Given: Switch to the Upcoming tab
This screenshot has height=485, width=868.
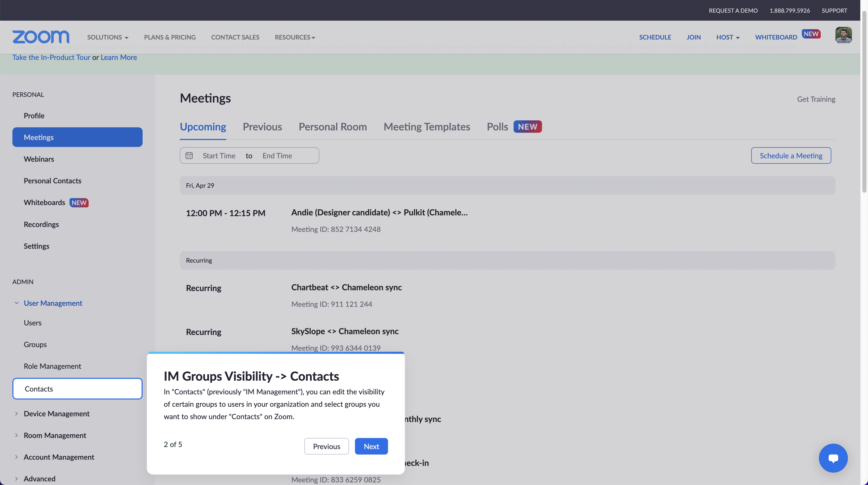Looking at the screenshot, I should (203, 127).
